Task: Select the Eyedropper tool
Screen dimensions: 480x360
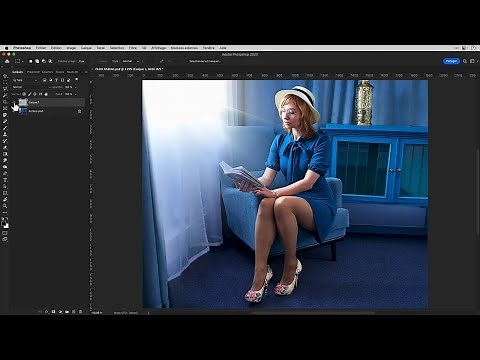Action: [5, 115]
